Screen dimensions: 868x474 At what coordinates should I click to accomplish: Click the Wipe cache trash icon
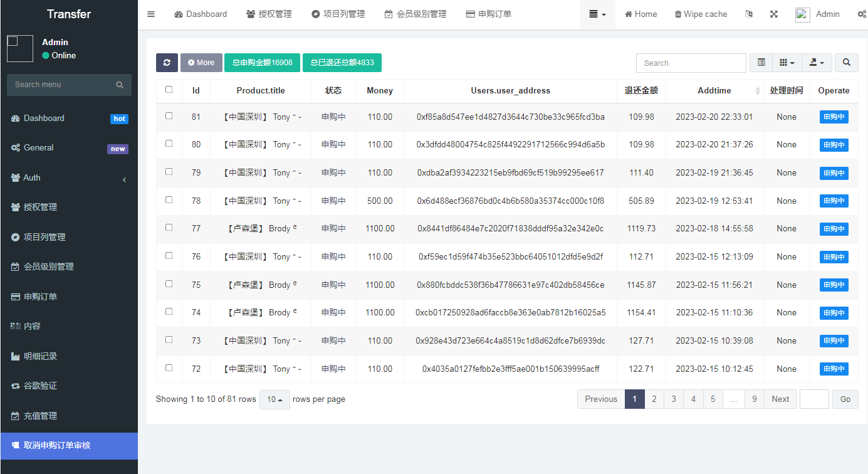678,14
